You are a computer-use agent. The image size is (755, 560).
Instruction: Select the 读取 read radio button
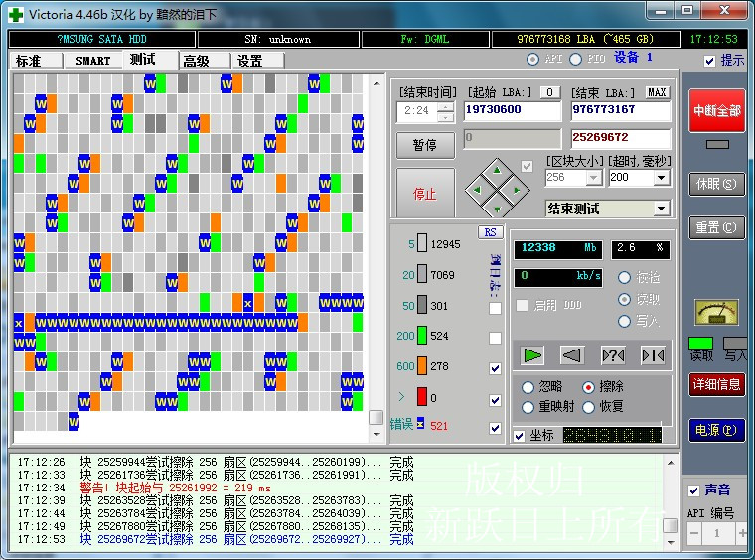pyautogui.click(x=624, y=299)
